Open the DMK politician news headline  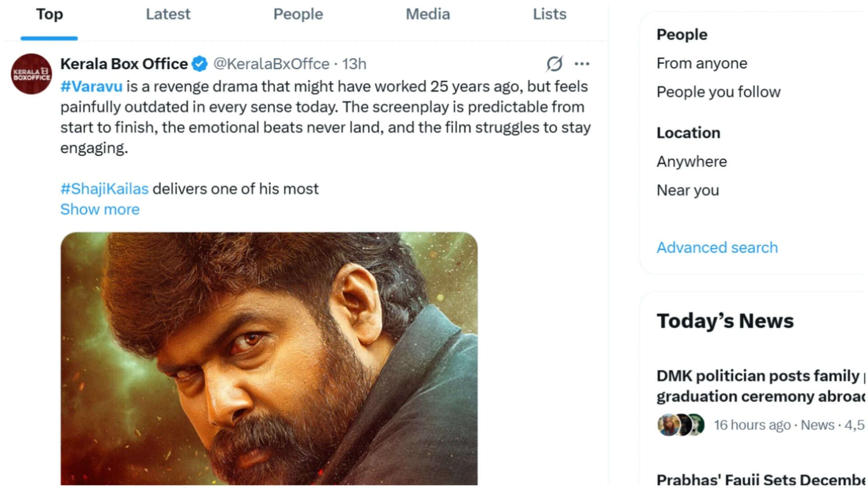760,386
